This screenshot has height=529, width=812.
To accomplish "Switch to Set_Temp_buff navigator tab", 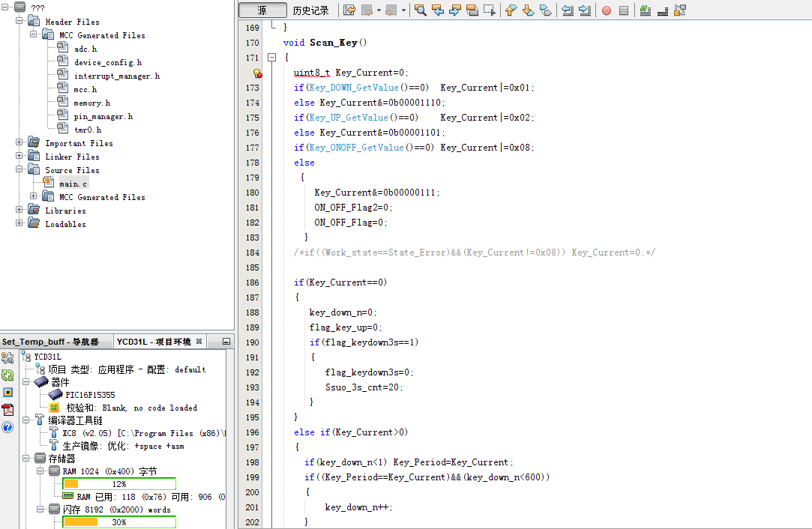I will tap(49, 342).
